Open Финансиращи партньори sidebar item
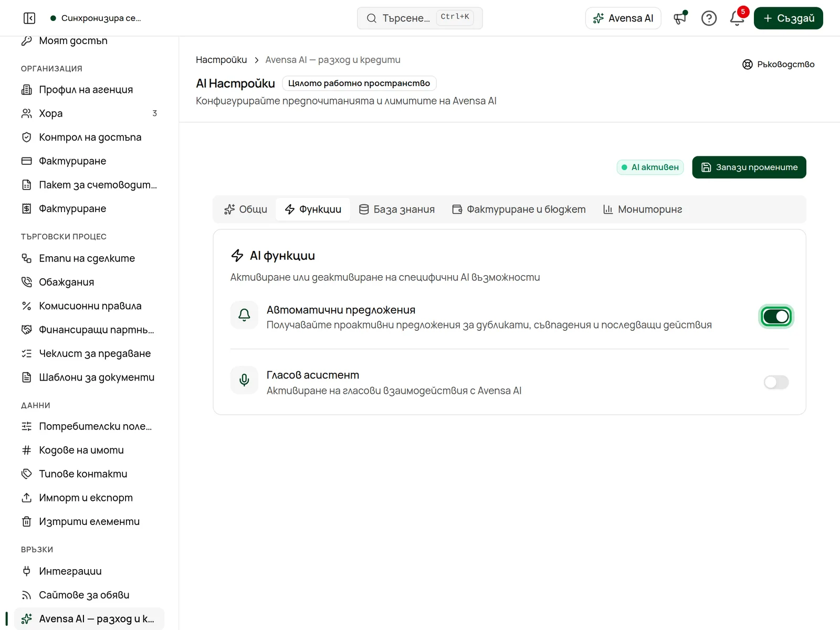The image size is (840, 630). (89, 330)
